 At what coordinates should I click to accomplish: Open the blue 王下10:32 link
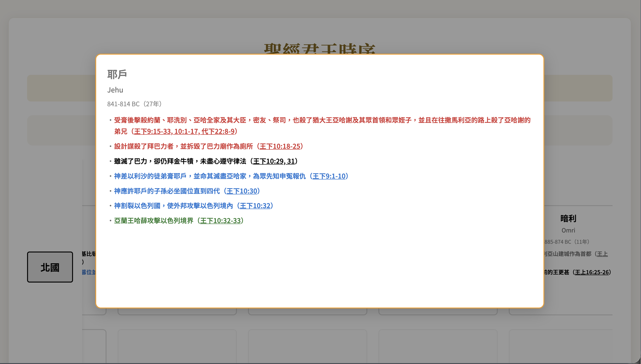click(255, 206)
